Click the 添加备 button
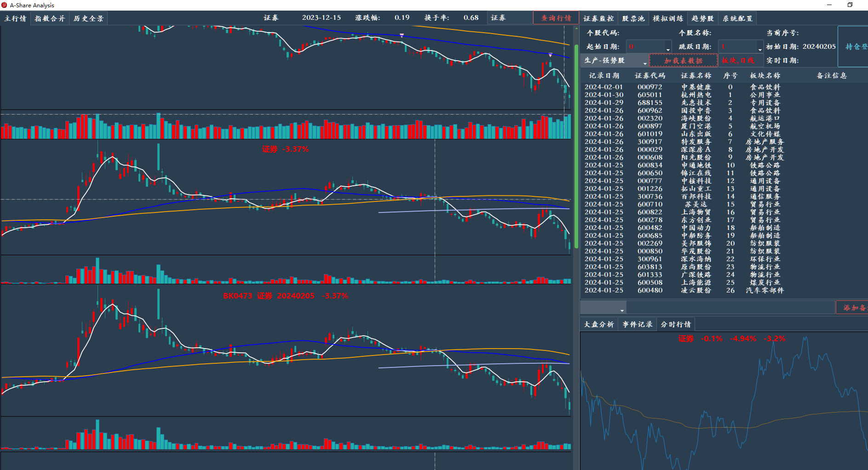 tap(852, 307)
